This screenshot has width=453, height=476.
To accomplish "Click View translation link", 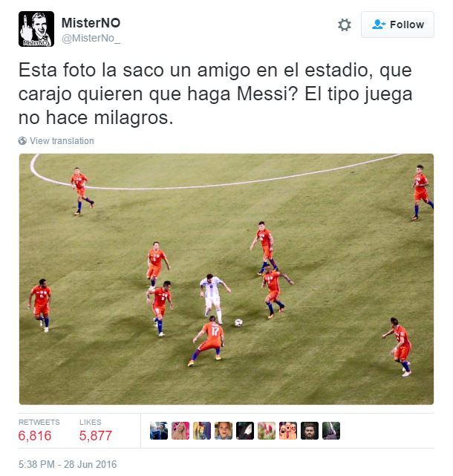I will click(62, 141).
